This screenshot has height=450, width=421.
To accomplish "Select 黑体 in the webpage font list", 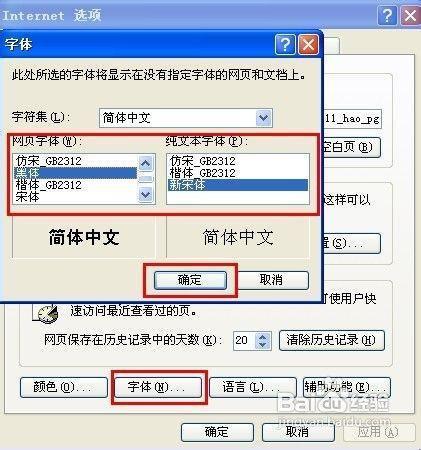I will coord(75,173).
